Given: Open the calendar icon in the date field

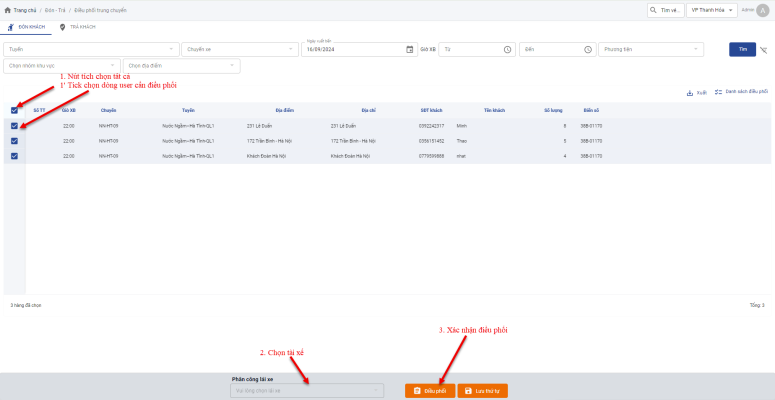Looking at the screenshot, I should pyautogui.click(x=410, y=49).
